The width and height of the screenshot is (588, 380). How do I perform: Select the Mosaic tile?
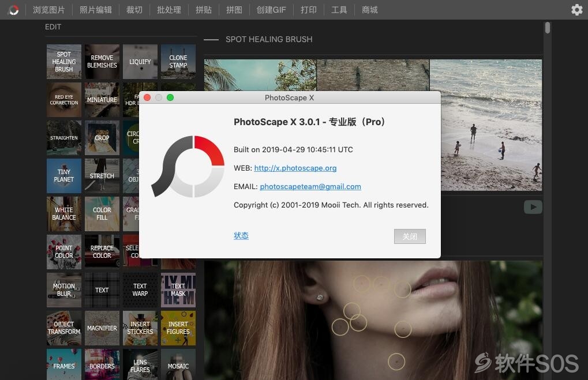click(x=178, y=364)
